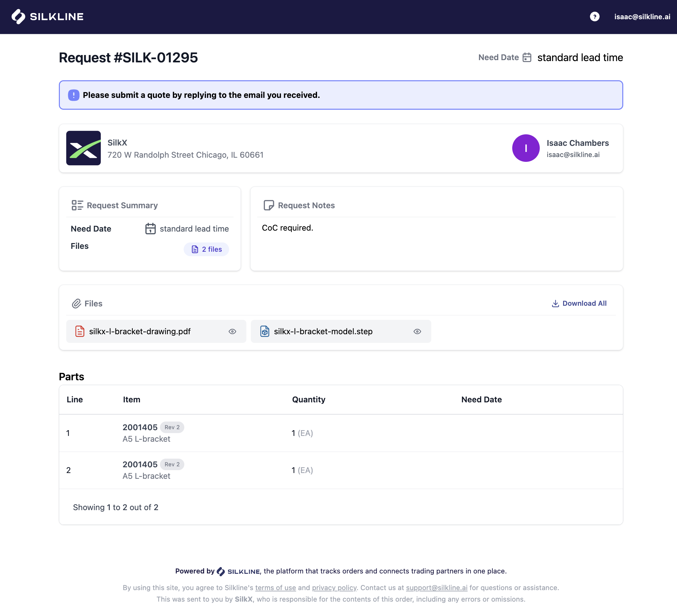Open the privacy policy link
The height and width of the screenshot is (616, 677).
click(334, 588)
